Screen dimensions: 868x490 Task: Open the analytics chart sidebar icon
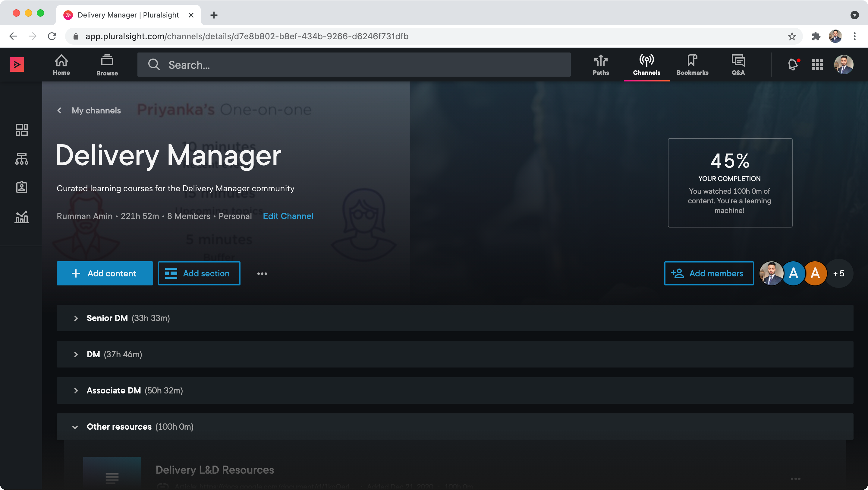coord(22,217)
